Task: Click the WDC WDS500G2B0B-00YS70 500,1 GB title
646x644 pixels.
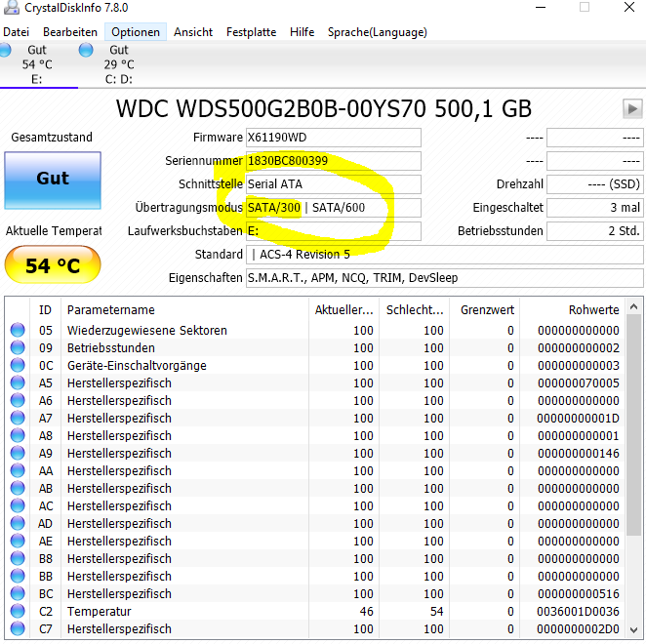Action: point(323,109)
